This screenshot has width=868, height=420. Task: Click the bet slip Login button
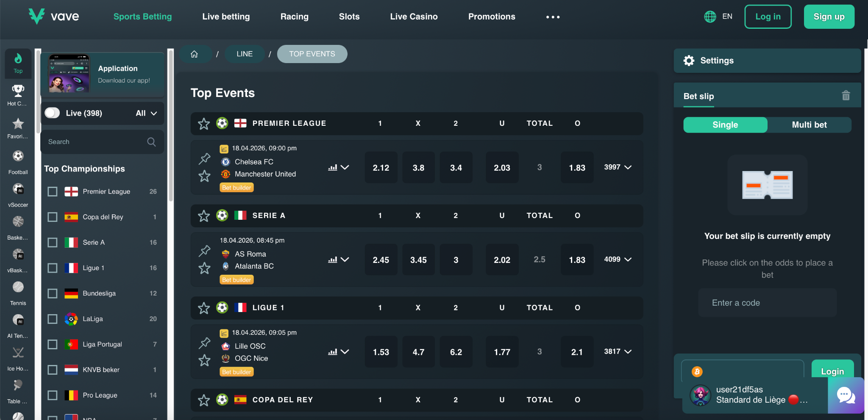pos(832,371)
